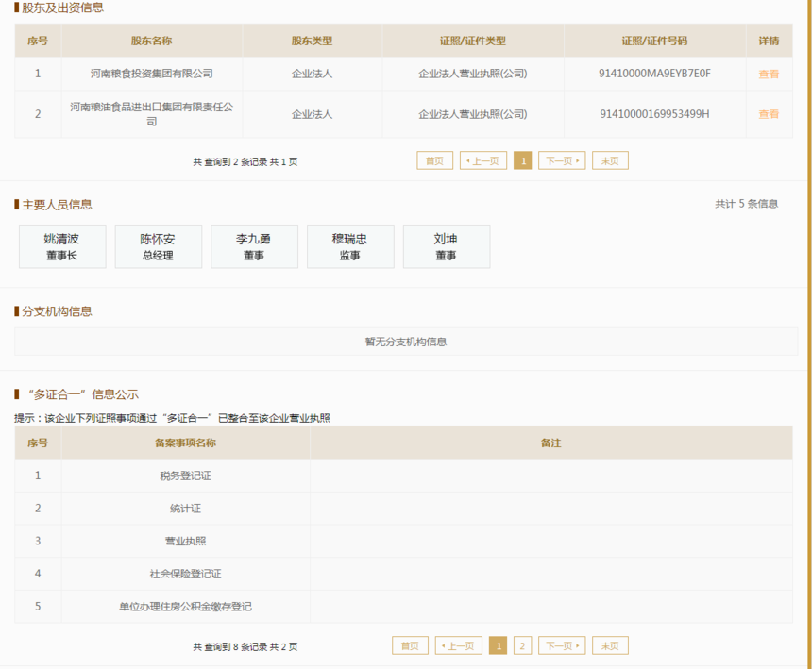Open 李九勇 董事 personnel card
The height and width of the screenshot is (669, 812).
(x=254, y=246)
